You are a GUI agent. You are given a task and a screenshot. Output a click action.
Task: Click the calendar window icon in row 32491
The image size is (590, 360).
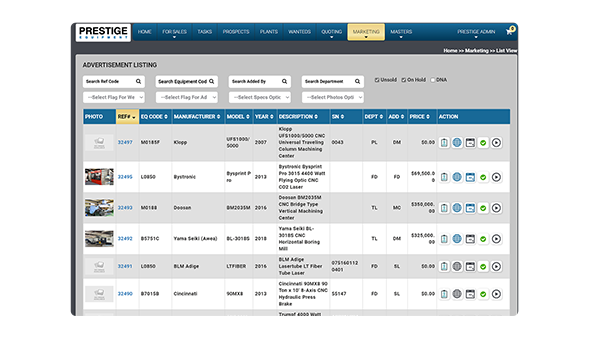470,266
